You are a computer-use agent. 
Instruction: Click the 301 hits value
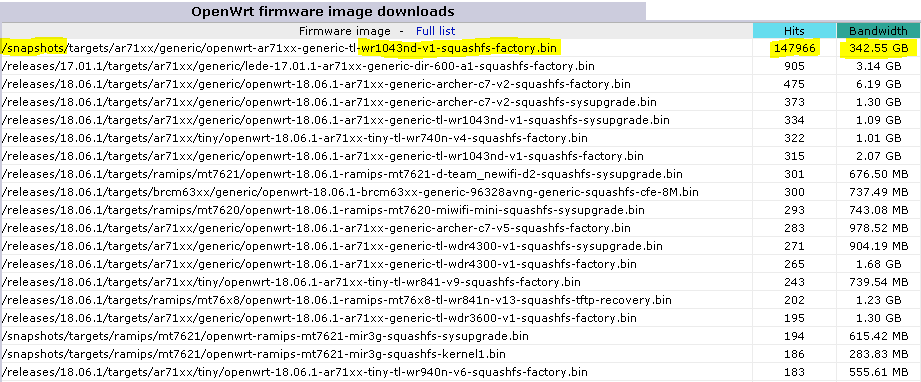794,174
